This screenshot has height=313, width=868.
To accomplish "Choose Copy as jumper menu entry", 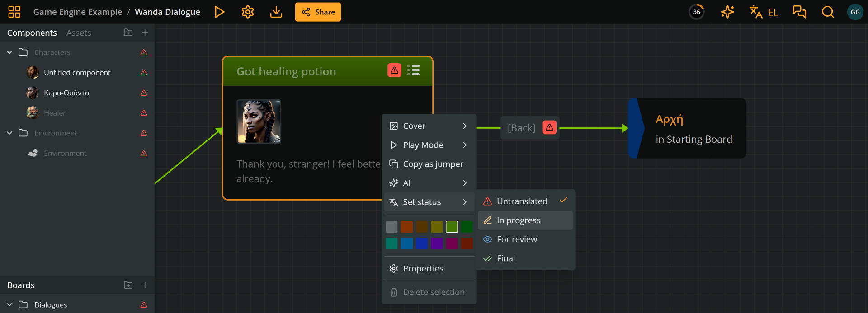I will [433, 164].
